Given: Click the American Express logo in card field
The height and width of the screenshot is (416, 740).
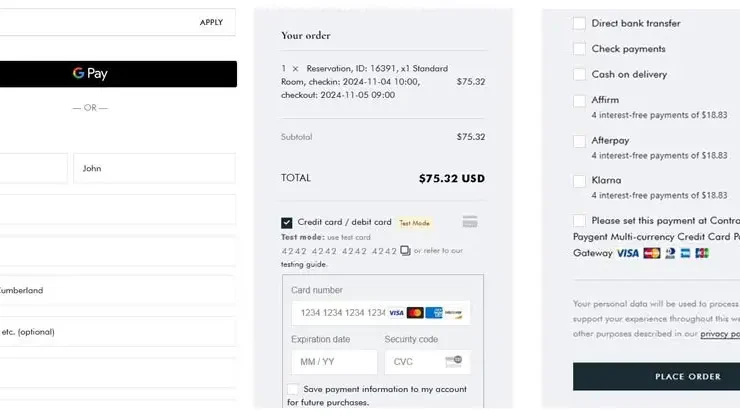Looking at the screenshot, I should (x=434, y=313).
